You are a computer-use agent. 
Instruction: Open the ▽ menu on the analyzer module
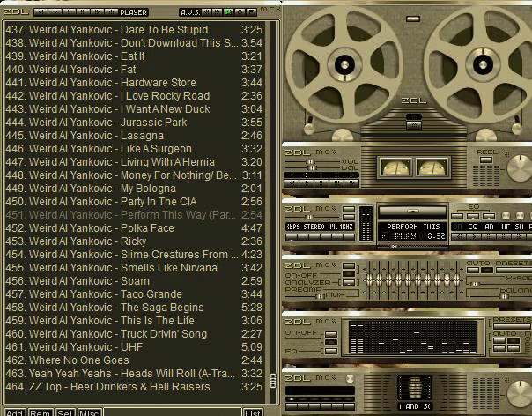pyautogui.click(x=334, y=321)
